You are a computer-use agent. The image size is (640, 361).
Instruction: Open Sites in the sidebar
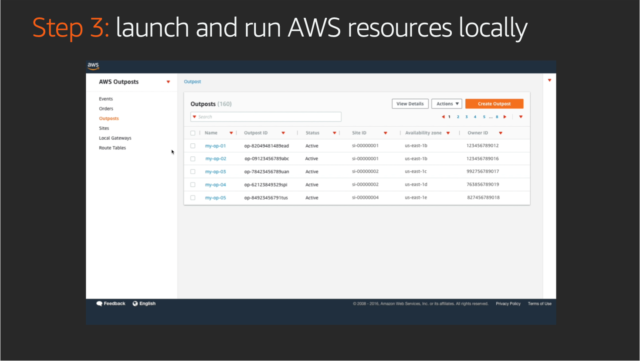[104, 128]
